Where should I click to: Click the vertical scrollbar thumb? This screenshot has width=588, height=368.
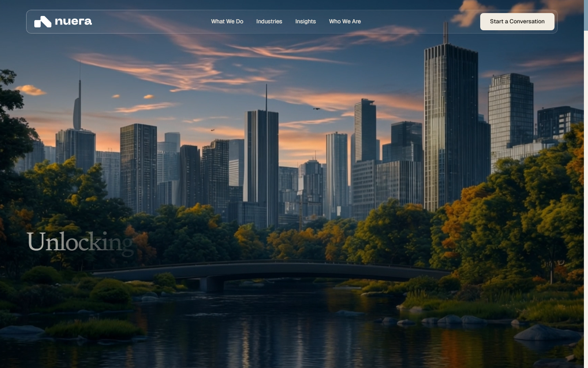click(x=586, y=15)
